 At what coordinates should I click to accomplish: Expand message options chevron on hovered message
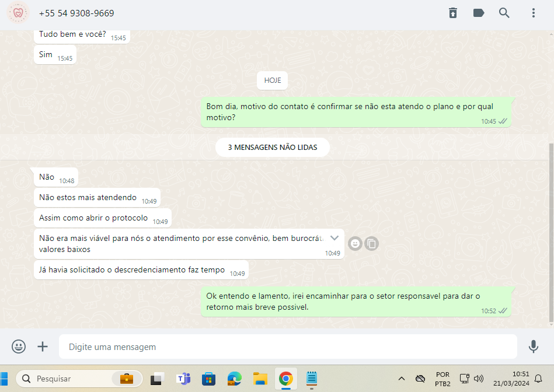(x=335, y=238)
